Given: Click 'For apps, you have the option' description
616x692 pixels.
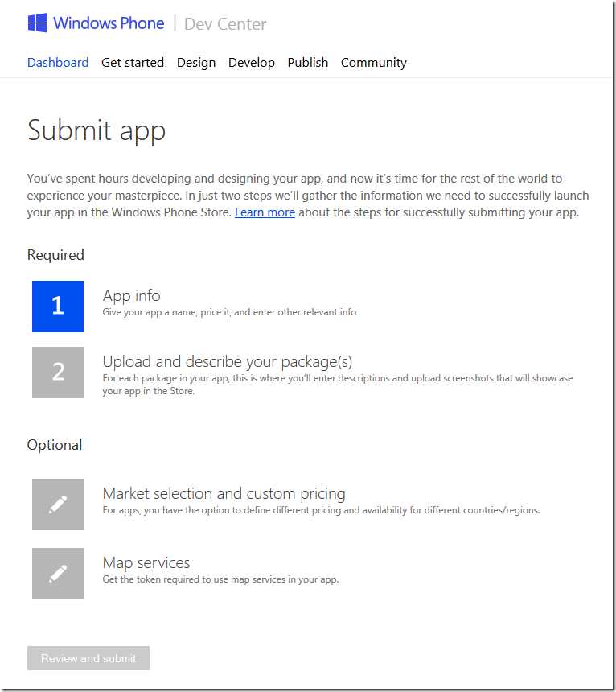Looking at the screenshot, I should coord(321,510).
